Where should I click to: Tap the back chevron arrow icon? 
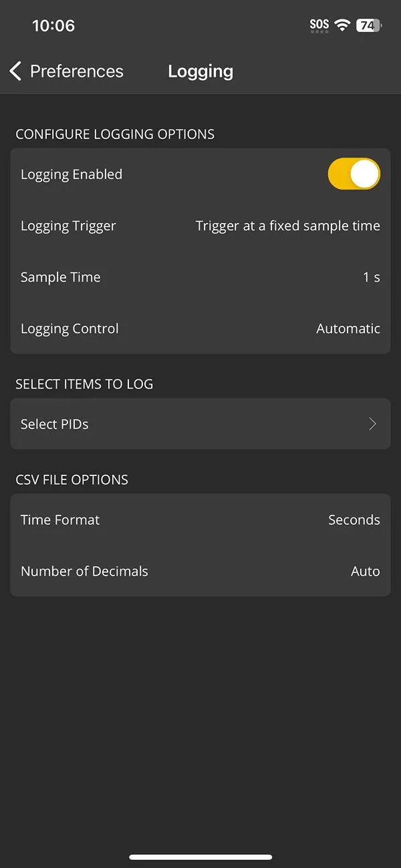pyautogui.click(x=16, y=71)
